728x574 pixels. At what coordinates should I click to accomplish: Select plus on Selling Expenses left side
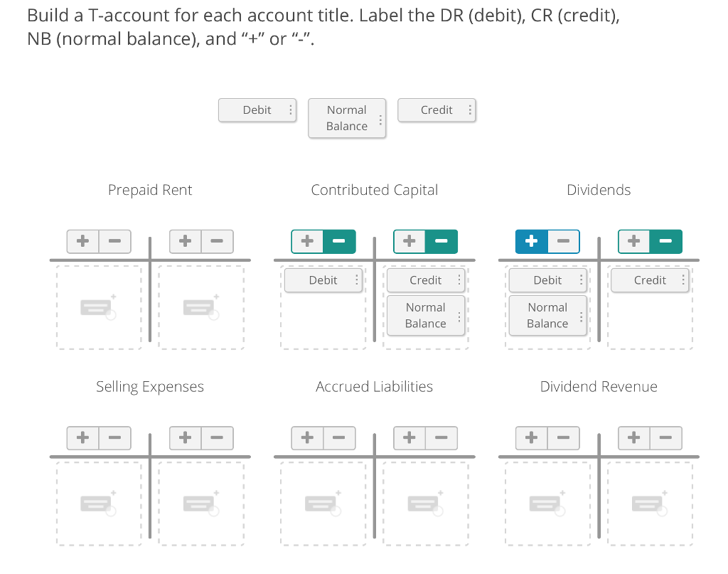pyautogui.click(x=83, y=437)
